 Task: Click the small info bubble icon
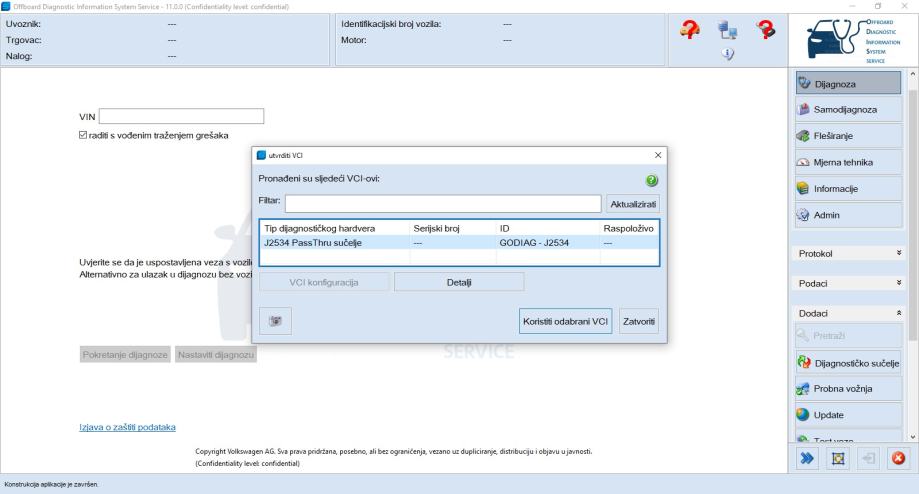727,54
